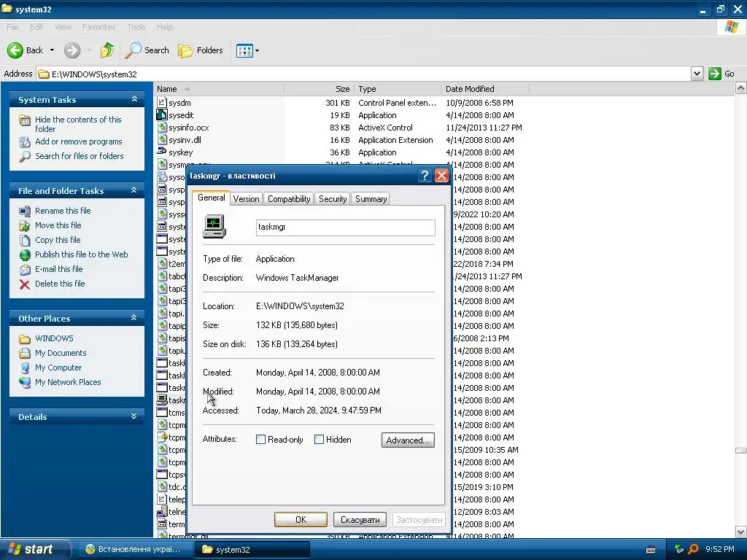The height and width of the screenshot is (560, 747).
Task: Click the Copy this file icon
Action: (25, 241)
